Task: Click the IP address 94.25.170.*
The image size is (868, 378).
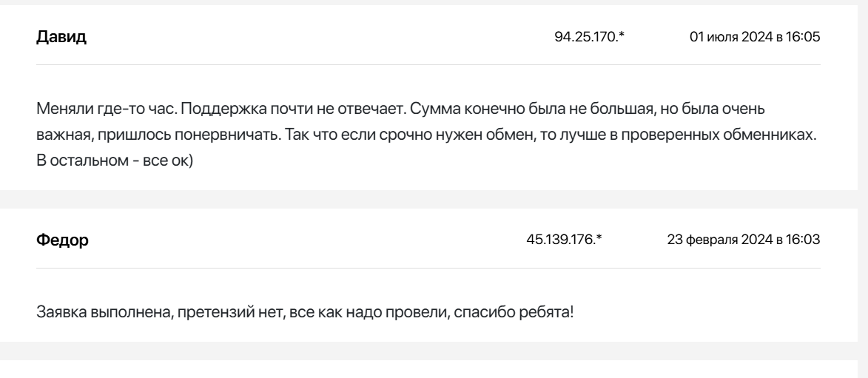Action: [590, 38]
